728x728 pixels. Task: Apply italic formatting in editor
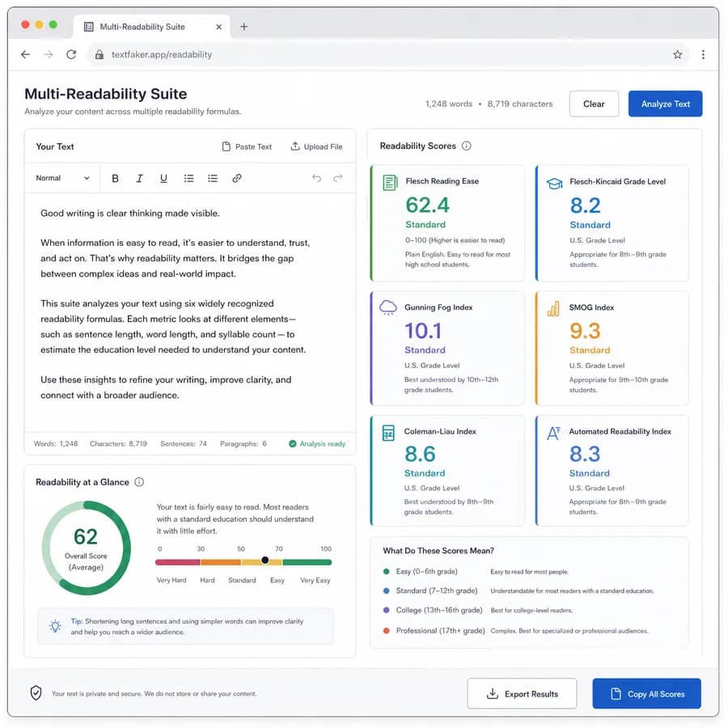click(139, 178)
